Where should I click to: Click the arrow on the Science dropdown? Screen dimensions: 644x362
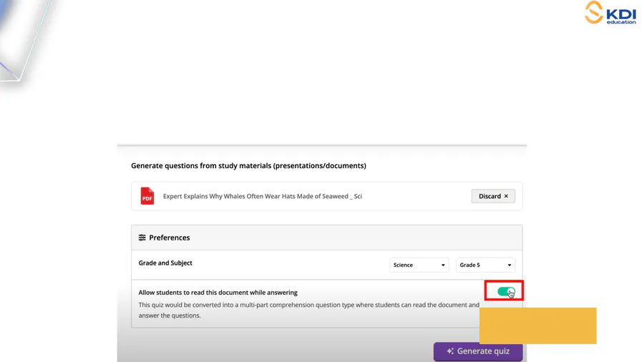click(443, 265)
